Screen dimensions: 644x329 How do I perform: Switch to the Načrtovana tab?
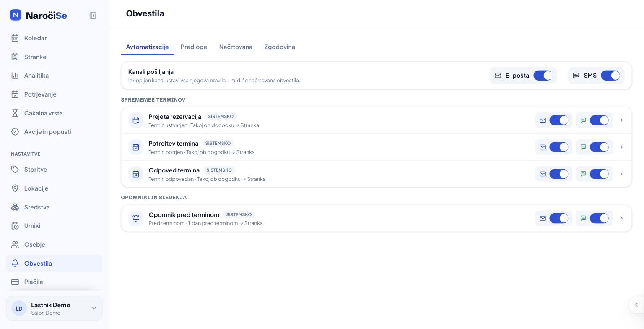[236, 47]
